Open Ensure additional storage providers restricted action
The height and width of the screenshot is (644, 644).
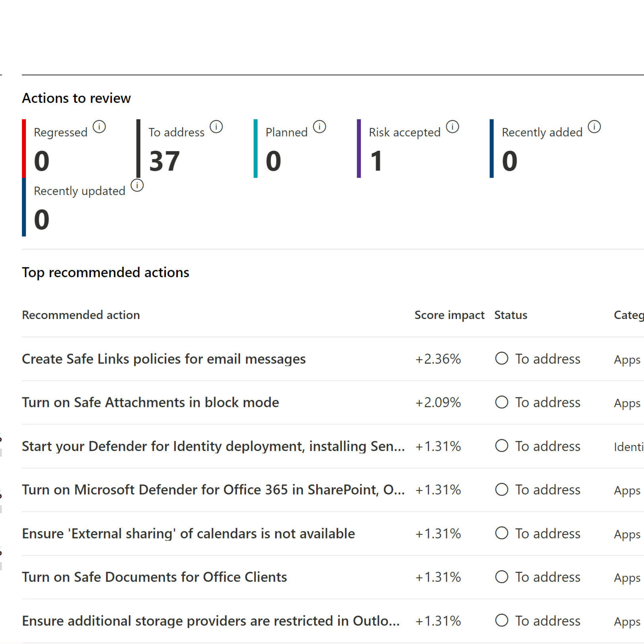click(211, 621)
